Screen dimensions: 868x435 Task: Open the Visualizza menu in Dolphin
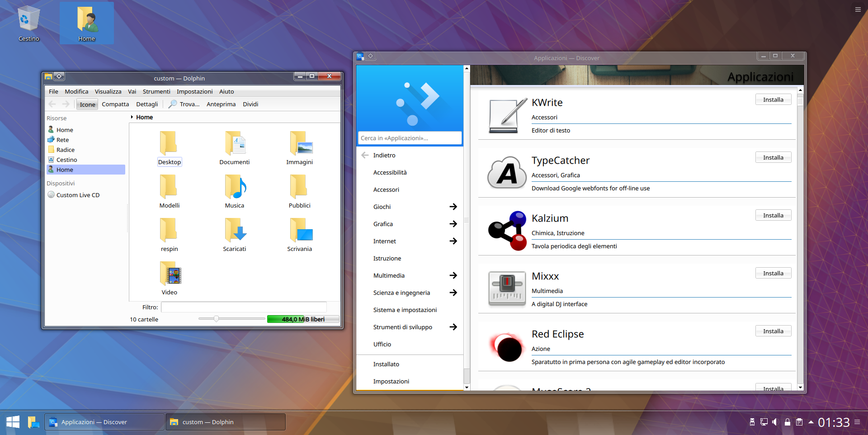(x=108, y=91)
